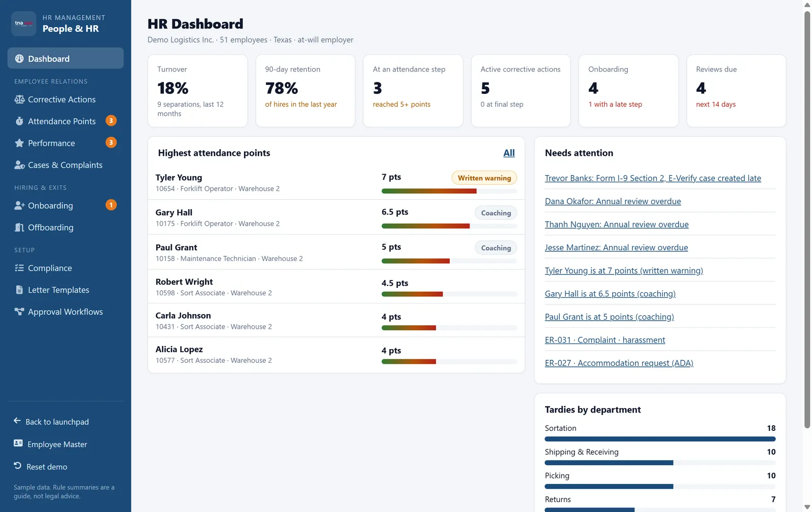Click the Employee Master ID card icon
This screenshot has width=812, height=512.
coord(18,443)
